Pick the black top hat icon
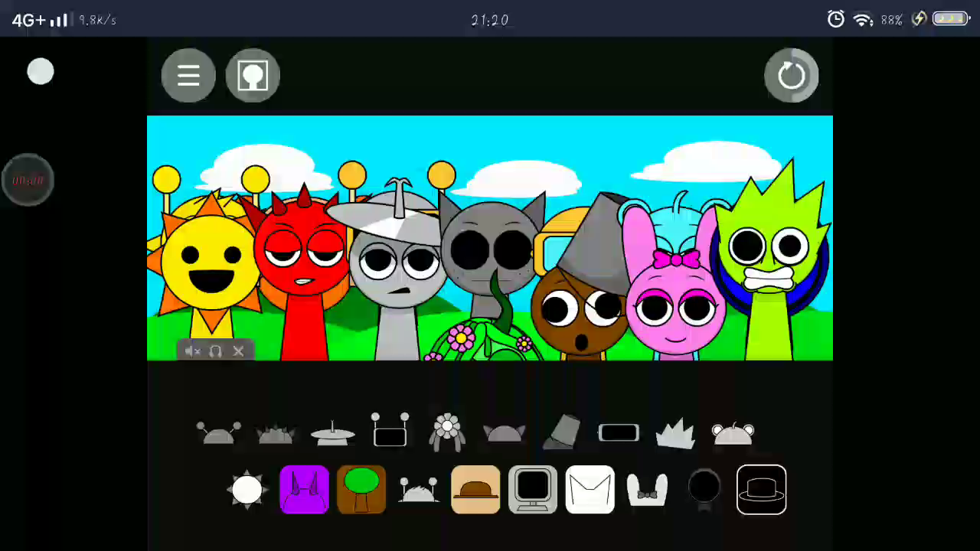 [761, 490]
